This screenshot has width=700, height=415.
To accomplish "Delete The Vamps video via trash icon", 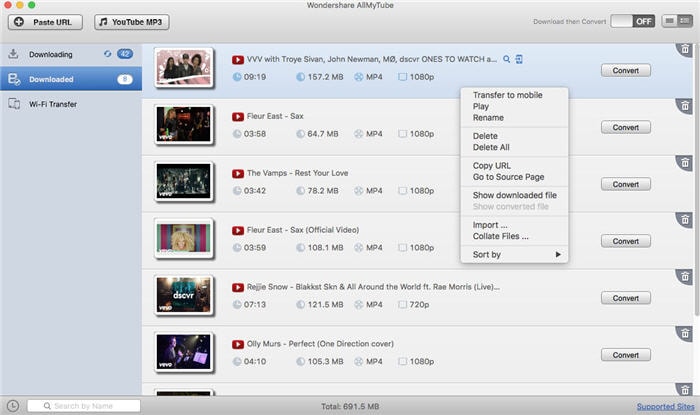I will (x=685, y=163).
